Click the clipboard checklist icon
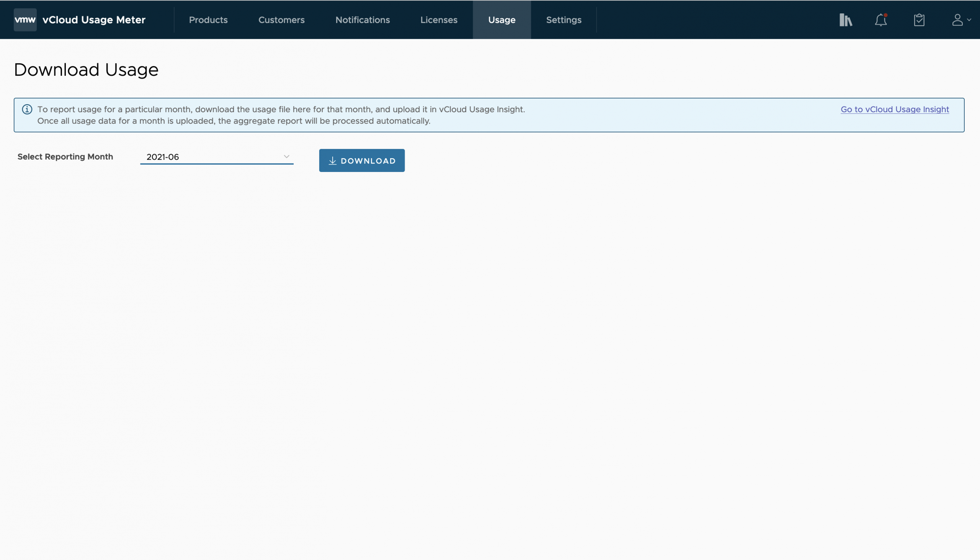 [919, 20]
